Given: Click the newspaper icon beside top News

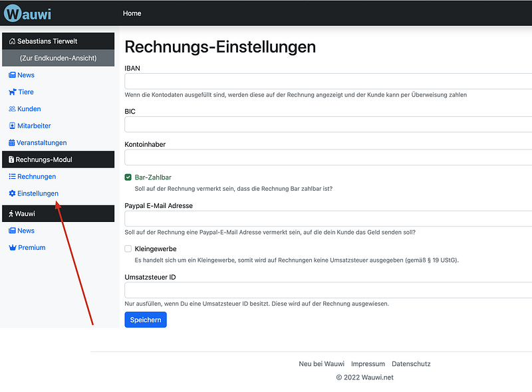Looking at the screenshot, I should [x=12, y=75].
